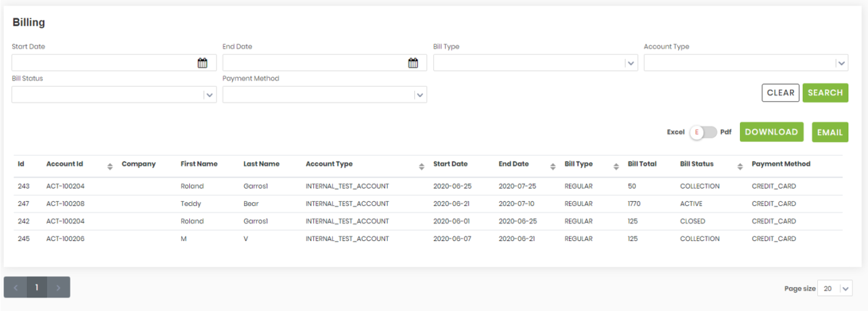Click the Clear filters button
The width and height of the screenshot is (868, 311).
tap(781, 93)
